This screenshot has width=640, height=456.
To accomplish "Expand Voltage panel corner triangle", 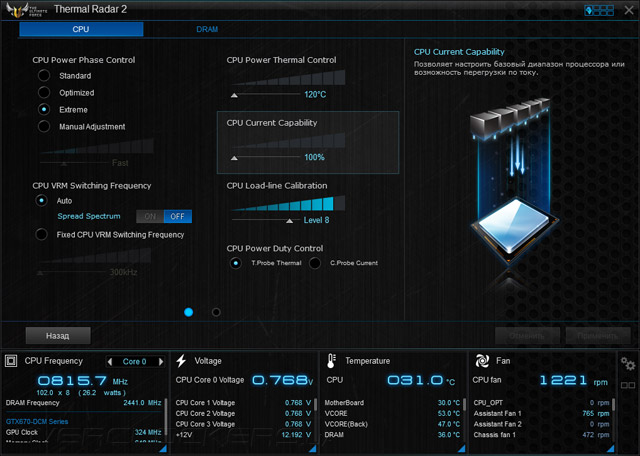I will pos(312,449).
